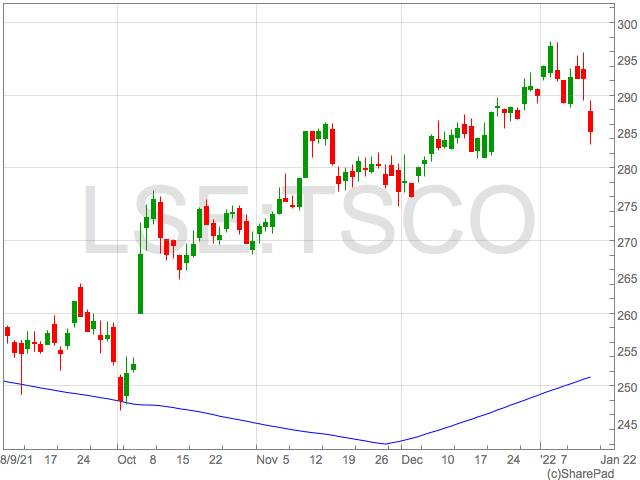
Task: Select the 245 price axis label
Action: (x=627, y=424)
